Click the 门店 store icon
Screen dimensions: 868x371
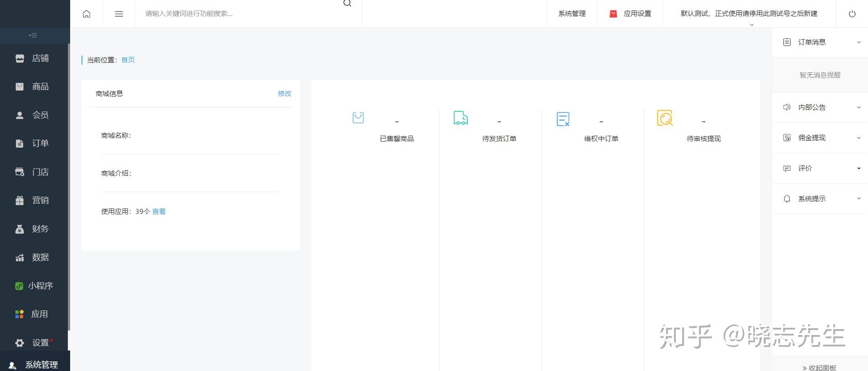tap(20, 172)
